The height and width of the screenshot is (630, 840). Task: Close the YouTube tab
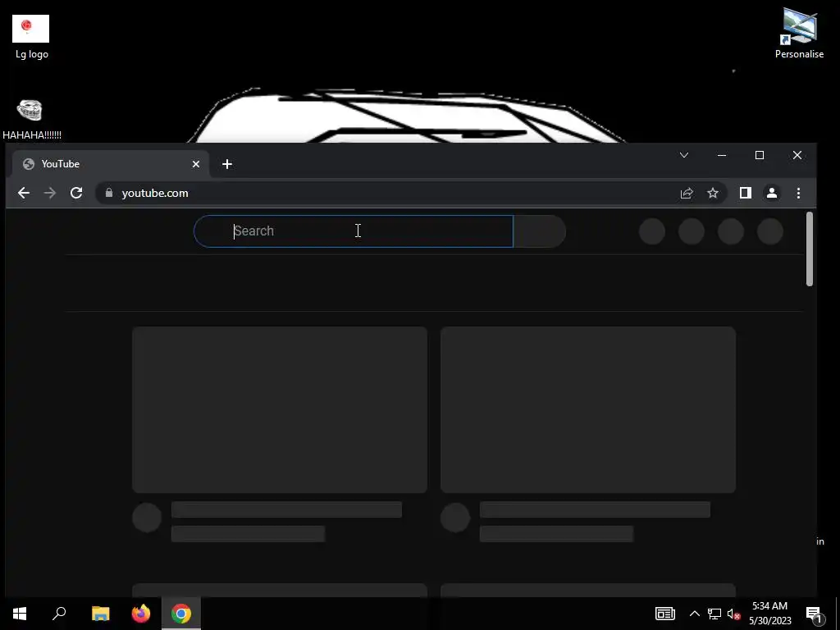pyautogui.click(x=196, y=164)
